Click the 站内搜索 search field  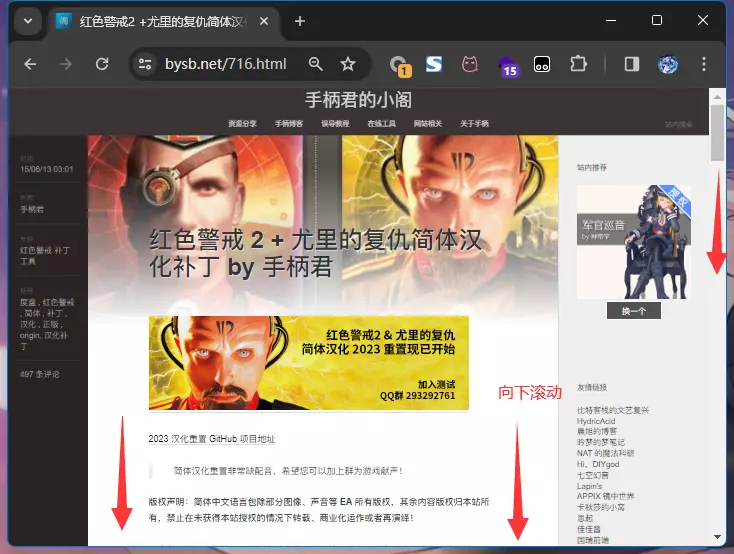coord(678,125)
